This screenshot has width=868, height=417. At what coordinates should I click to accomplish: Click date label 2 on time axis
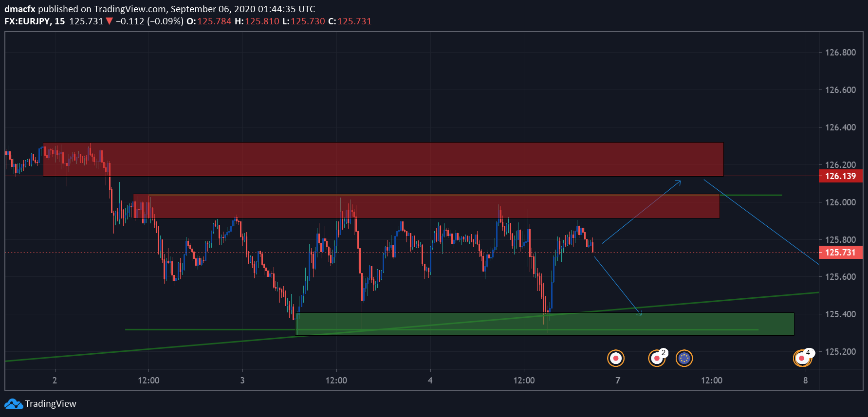tap(55, 381)
